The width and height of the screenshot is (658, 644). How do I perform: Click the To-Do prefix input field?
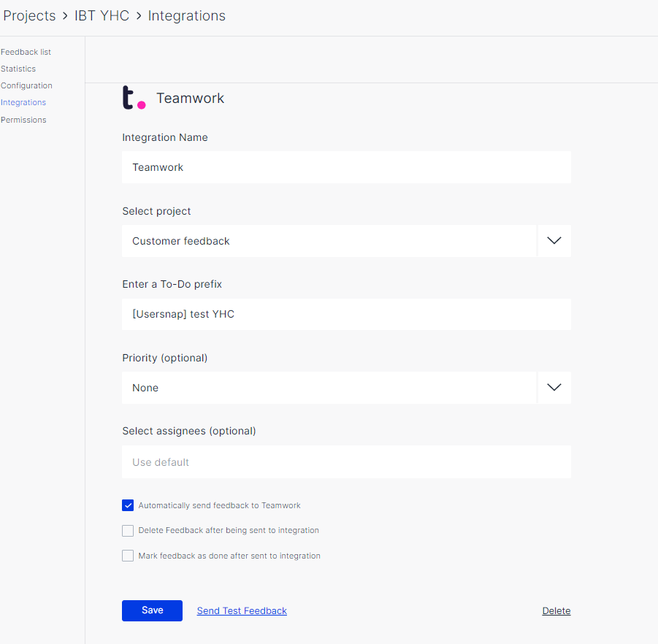click(x=346, y=314)
